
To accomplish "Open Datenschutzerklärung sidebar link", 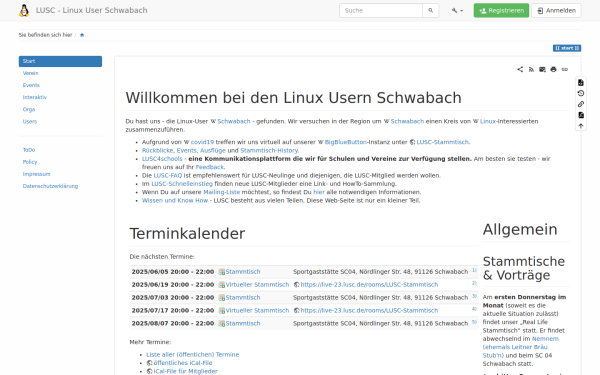I will pos(50,186).
